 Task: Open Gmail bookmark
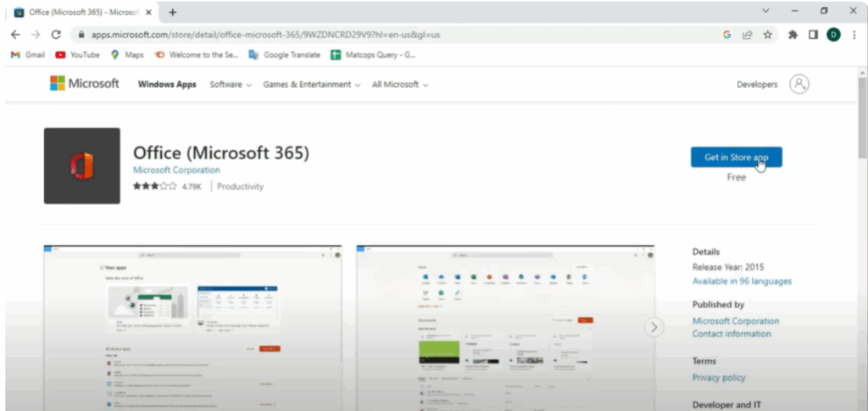[x=28, y=55]
